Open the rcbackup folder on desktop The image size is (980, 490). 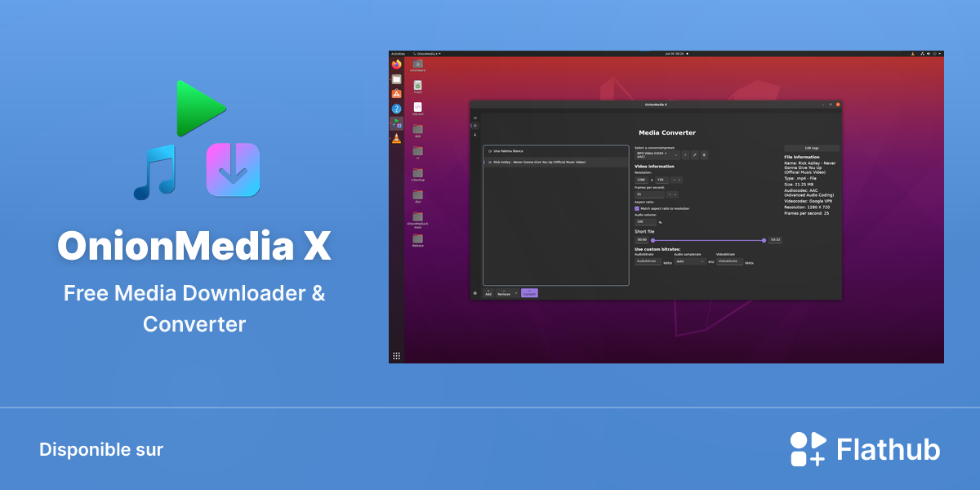[418, 174]
